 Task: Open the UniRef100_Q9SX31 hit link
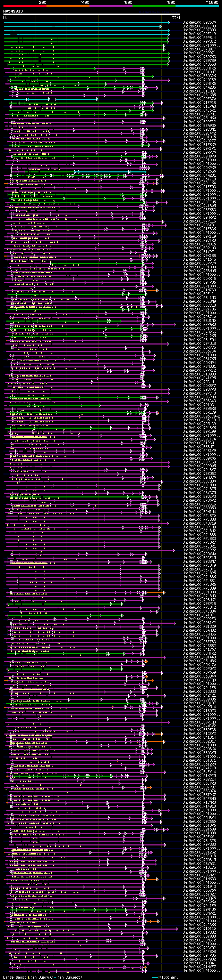pyautogui.click(x=199, y=225)
